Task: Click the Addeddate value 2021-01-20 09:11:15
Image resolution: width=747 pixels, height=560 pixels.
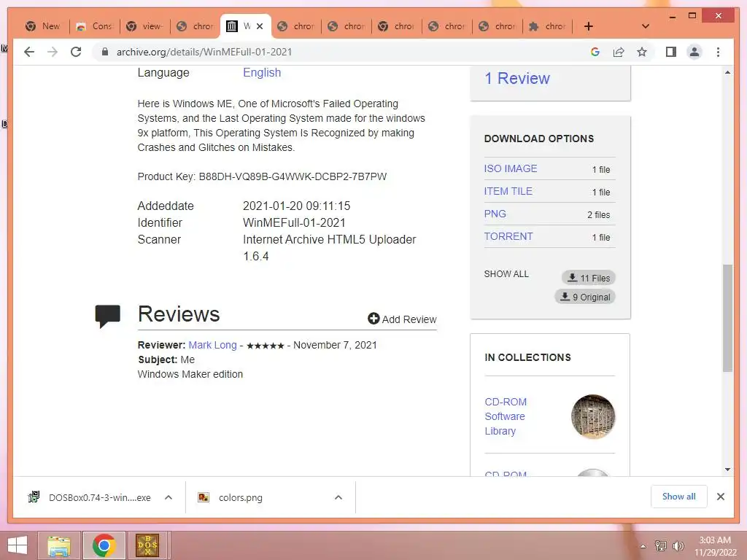Action: [x=296, y=206]
